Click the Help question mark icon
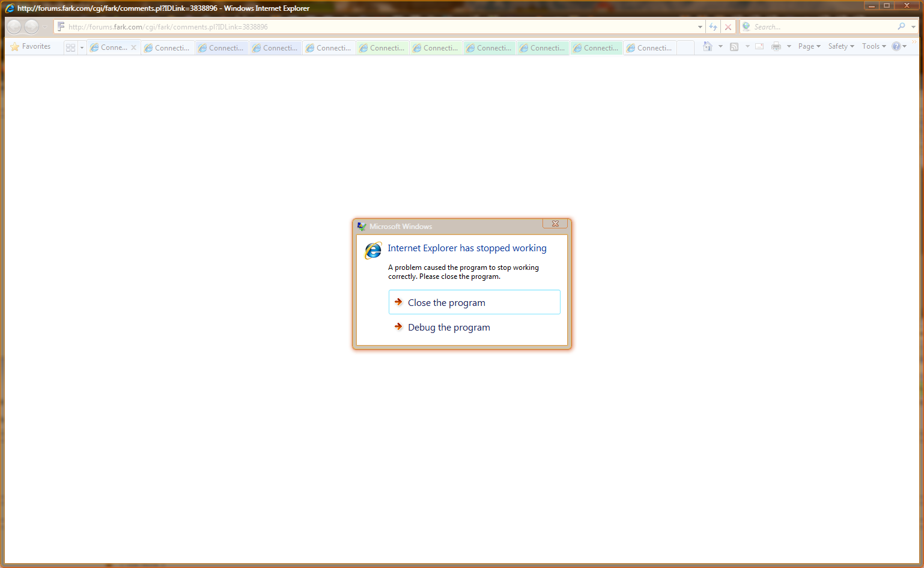The height and width of the screenshot is (568, 924). [896, 46]
